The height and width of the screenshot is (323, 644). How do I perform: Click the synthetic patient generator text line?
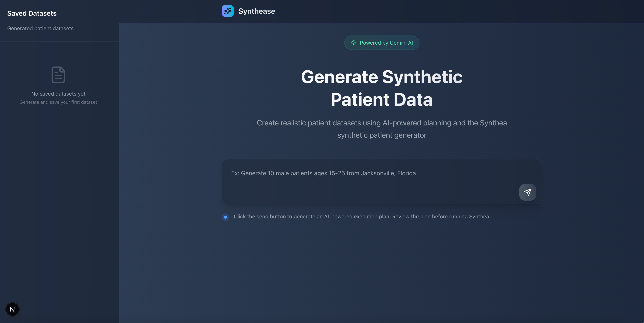[x=381, y=135]
